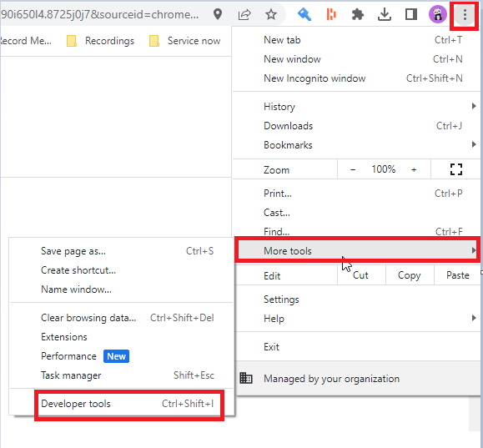Select Save page as... in submenu

[122, 251]
